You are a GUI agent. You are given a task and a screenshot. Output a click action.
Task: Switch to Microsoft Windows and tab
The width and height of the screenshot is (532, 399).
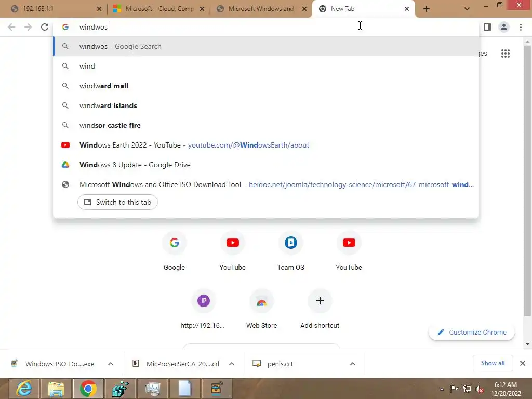(x=261, y=9)
